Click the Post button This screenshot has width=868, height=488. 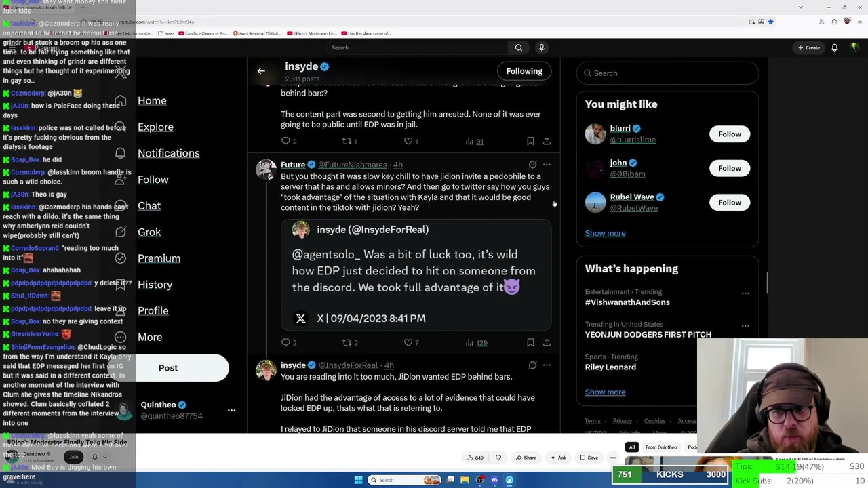[x=168, y=368]
